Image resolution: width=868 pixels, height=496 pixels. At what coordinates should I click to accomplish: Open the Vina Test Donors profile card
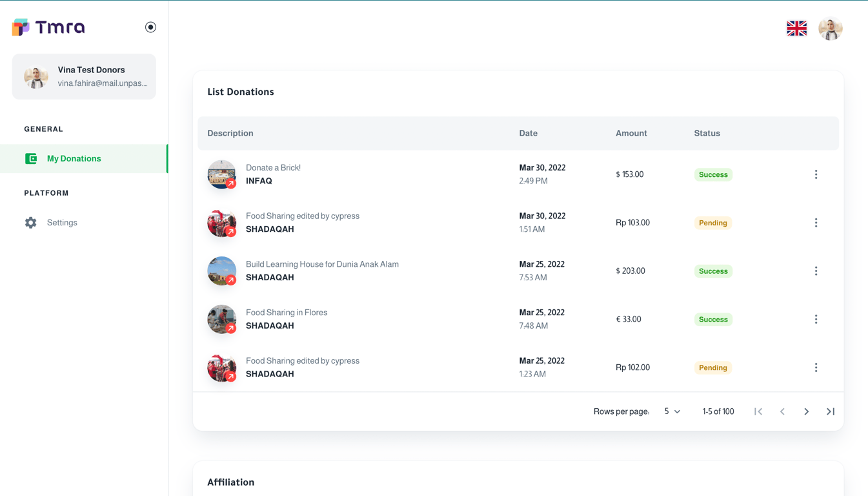point(84,76)
